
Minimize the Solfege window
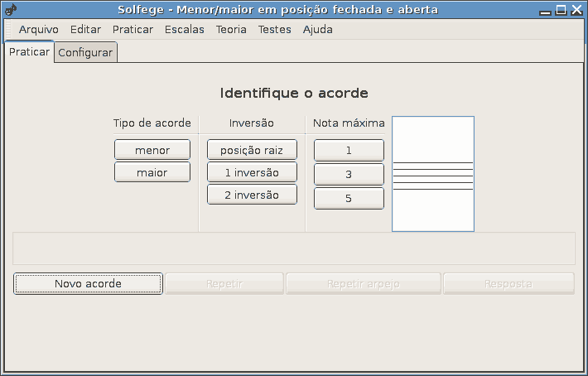tap(545, 10)
